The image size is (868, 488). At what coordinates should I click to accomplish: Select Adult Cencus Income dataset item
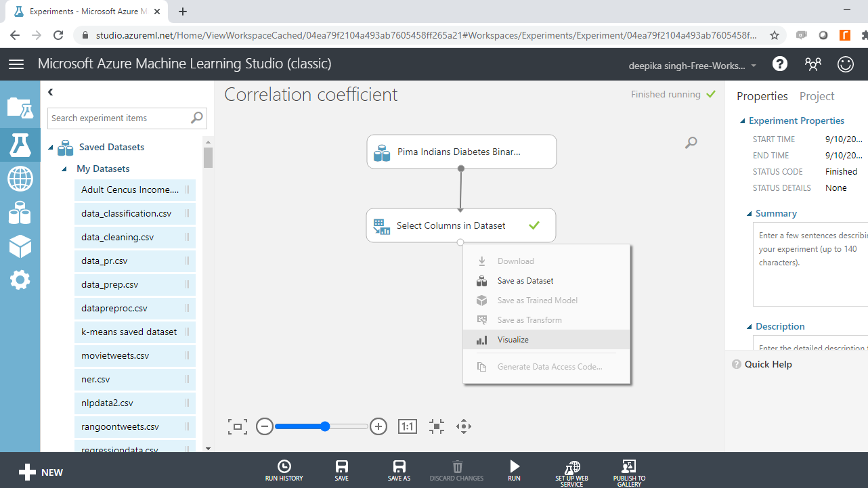[135, 190]
